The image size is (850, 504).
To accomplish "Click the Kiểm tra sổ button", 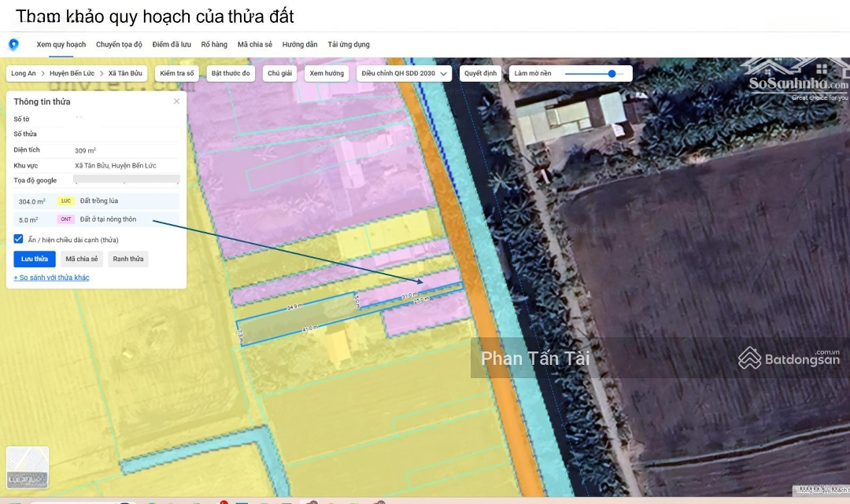I will tap(177, 73).
